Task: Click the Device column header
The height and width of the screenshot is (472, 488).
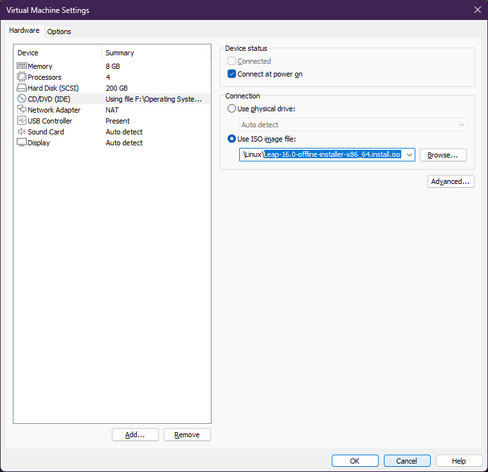Action: click(x=28, y=53)
